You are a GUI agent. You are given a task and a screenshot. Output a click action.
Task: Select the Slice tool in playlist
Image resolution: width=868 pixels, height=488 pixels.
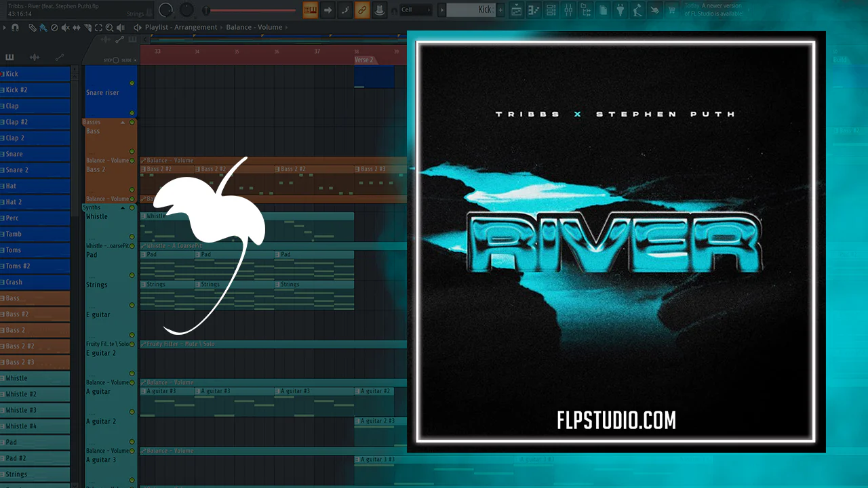tap(87, 28)
